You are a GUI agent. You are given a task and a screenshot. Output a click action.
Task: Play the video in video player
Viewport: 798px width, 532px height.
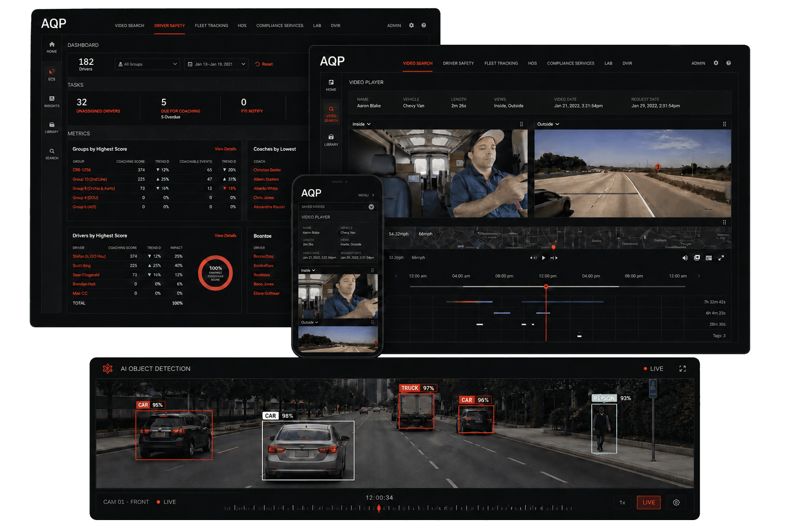(x=543, y=258)
